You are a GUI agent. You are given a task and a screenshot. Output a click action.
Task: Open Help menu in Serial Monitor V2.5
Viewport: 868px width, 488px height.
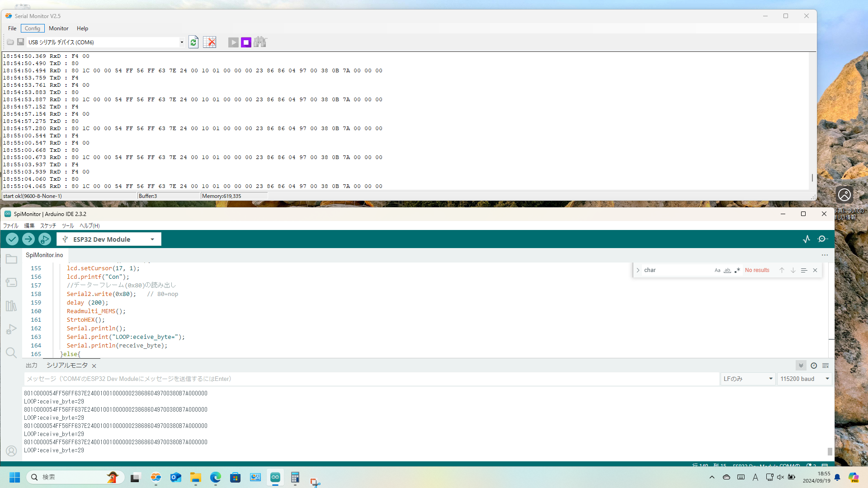(82, 28)
